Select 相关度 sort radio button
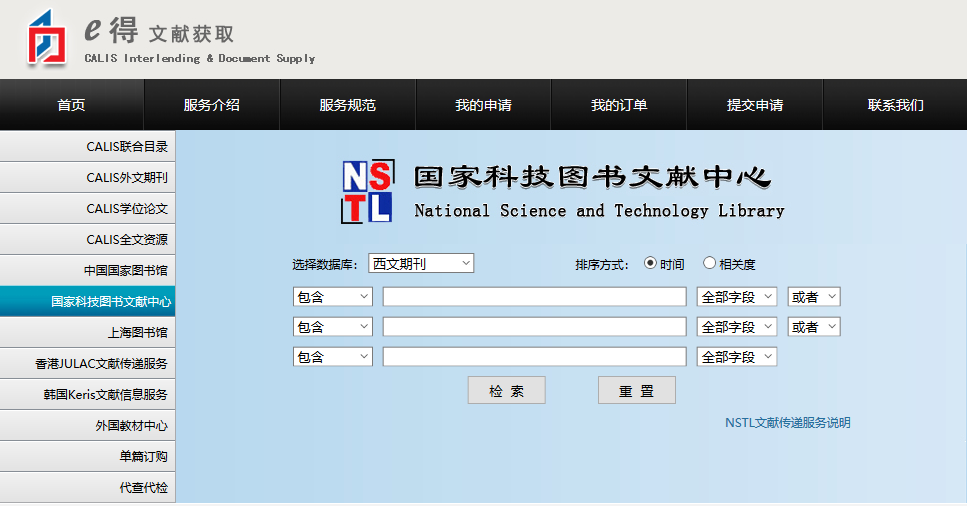 pos(709,263)
